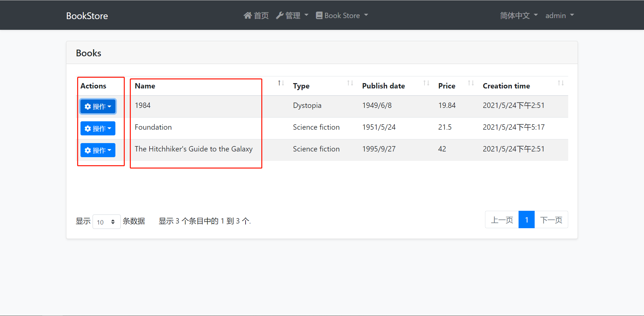Open the 操作 dropdown for the 1984 row
Viewport: 644px width, 316px height.
click(98, 107)
